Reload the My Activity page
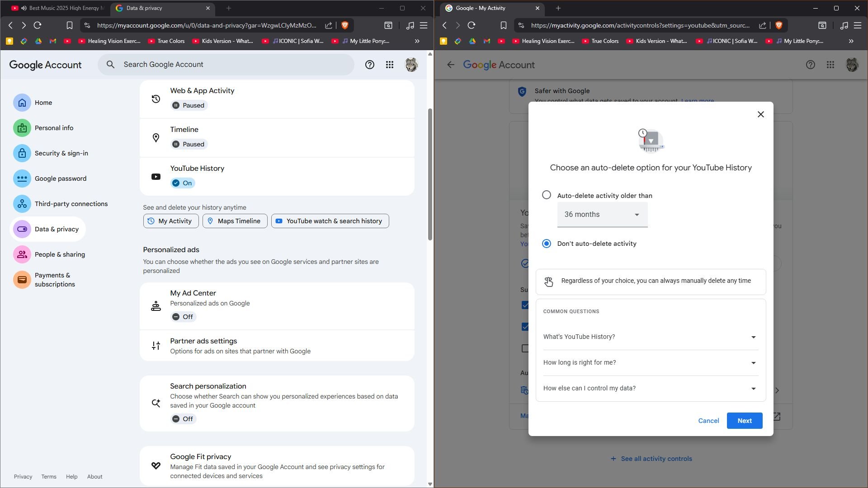The width and height of the screenshot is (868, 488). [x=472, y=25]
